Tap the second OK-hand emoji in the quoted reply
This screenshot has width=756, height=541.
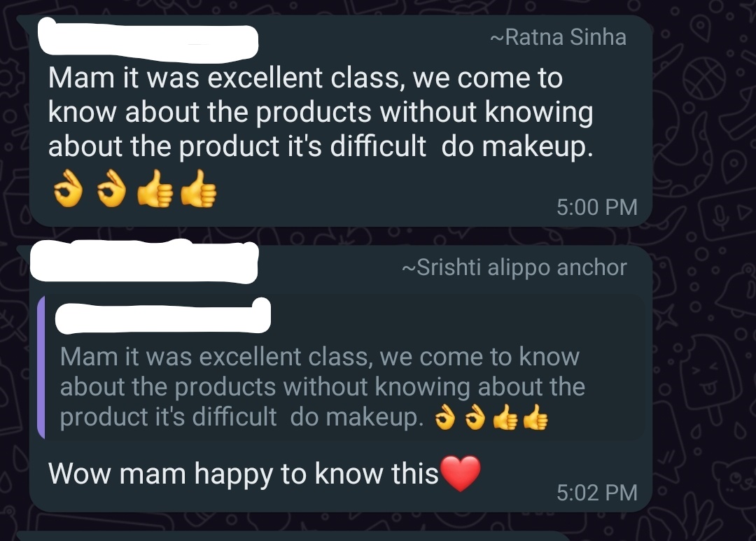[475, 417]
